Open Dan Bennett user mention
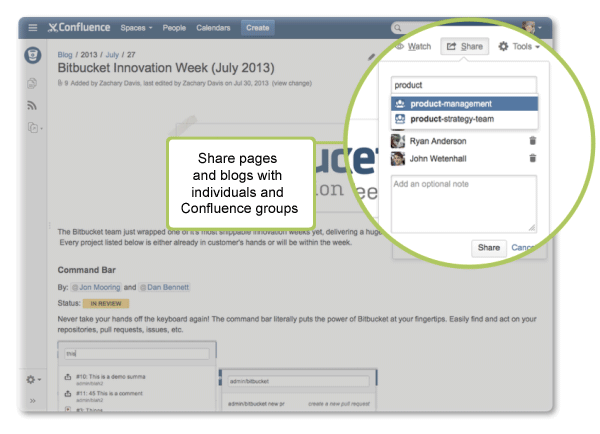 [x=164, y=287]
